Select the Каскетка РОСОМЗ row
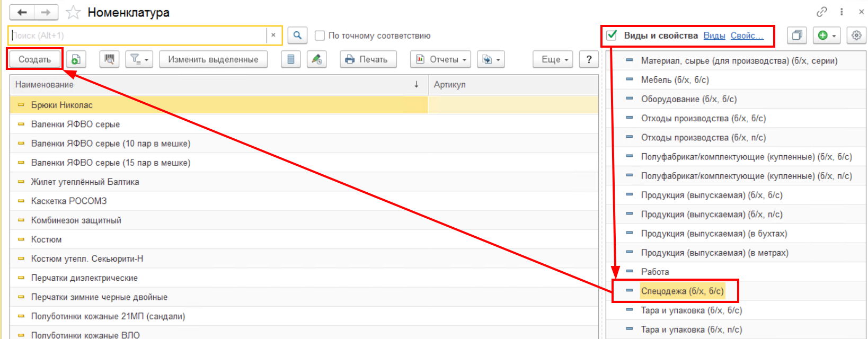 [304, 201]
